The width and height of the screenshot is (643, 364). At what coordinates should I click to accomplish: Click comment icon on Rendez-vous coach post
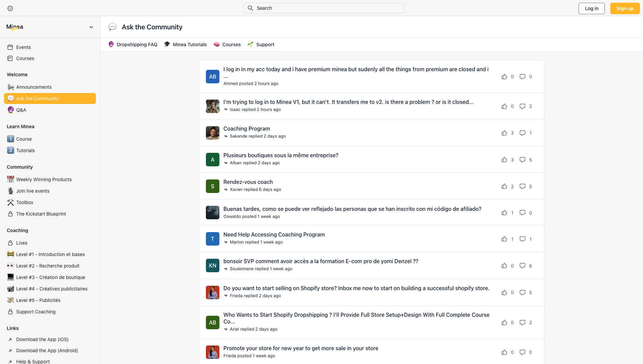click(522, 187)
